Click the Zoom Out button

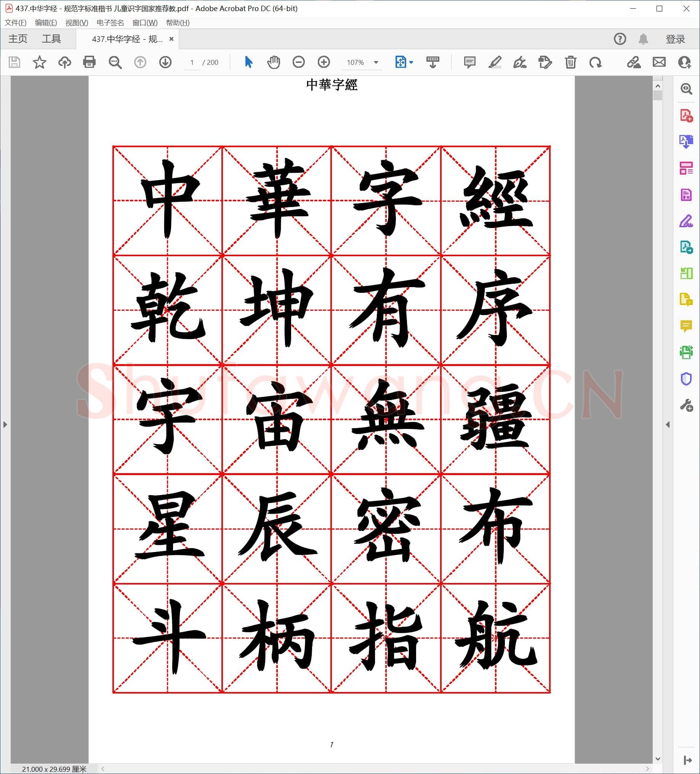[x=299, y=62]
